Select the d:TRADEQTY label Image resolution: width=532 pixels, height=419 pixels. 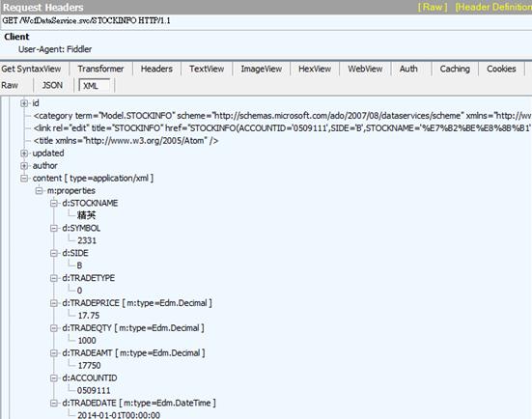(133, 328)
